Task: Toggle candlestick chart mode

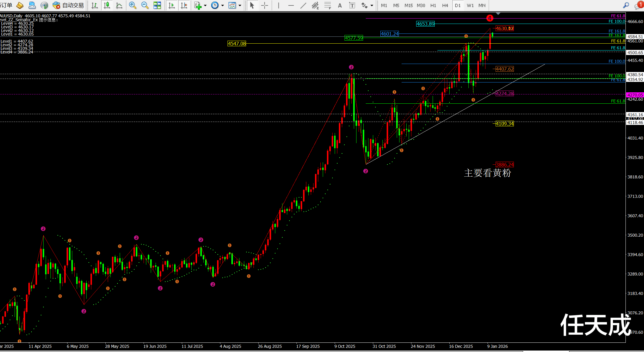Action: 107,5
